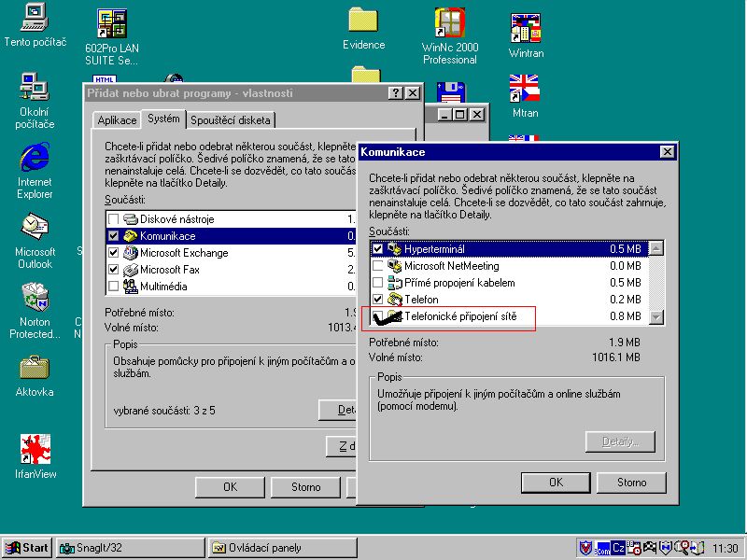This screenshot has width=747, height=560.
Task: Click the magnifier tray icon
Action: click(x=683, y=548)
